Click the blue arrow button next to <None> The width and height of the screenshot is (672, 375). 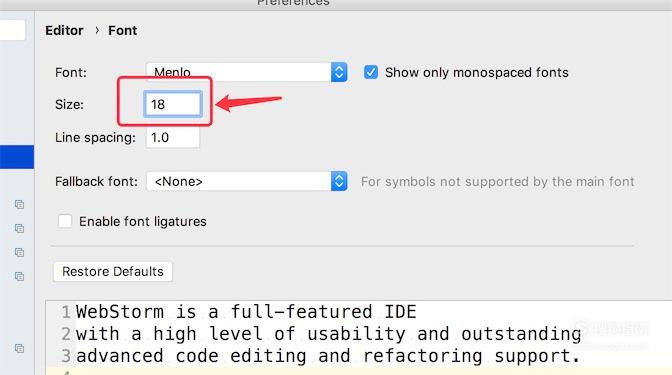(x=339, y=181)
